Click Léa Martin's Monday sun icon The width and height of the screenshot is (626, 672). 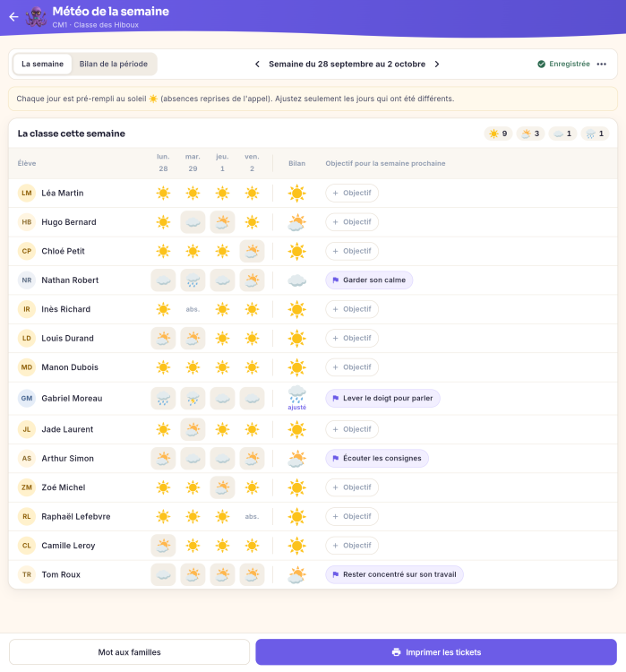click(x=163, y=193)
